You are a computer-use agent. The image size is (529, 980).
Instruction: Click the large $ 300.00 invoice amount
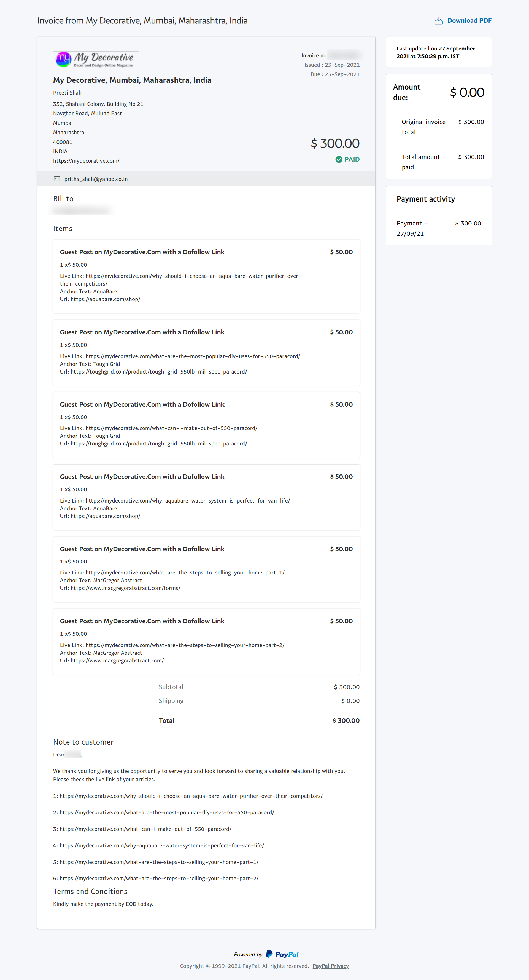335,143
